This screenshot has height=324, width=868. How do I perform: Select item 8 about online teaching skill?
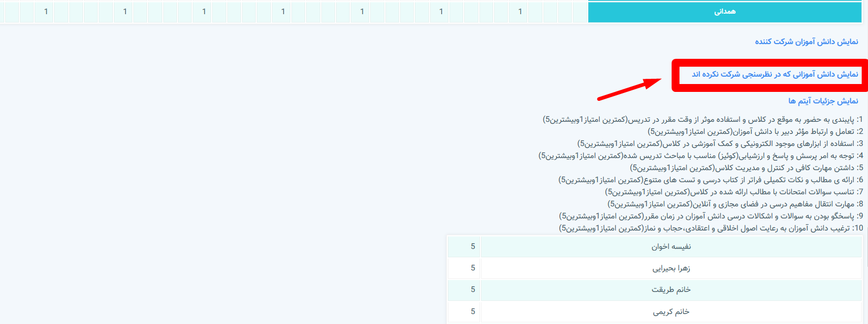pyautogui.click(x=735, y=204)
